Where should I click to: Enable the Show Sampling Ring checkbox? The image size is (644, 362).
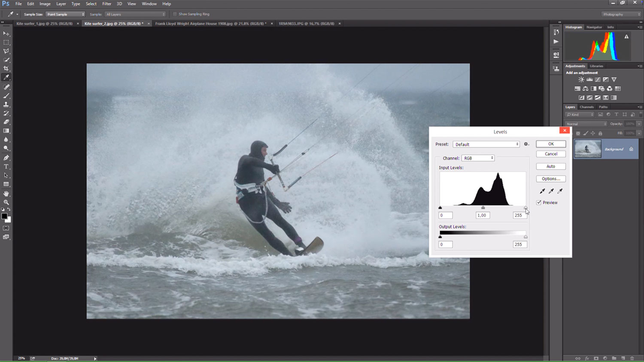click(175, 14)
